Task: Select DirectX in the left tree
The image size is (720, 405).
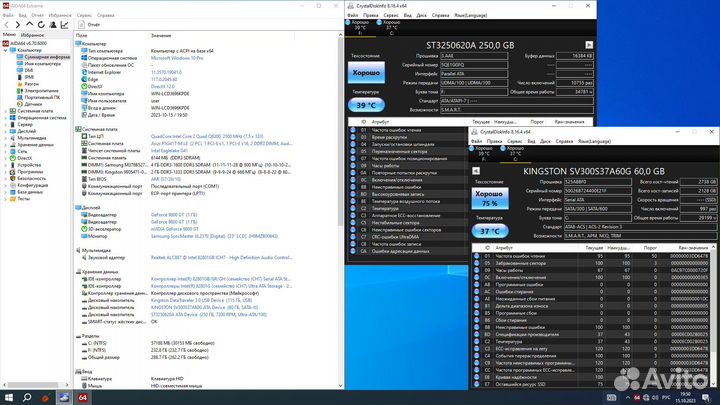Action: point(25,158)
